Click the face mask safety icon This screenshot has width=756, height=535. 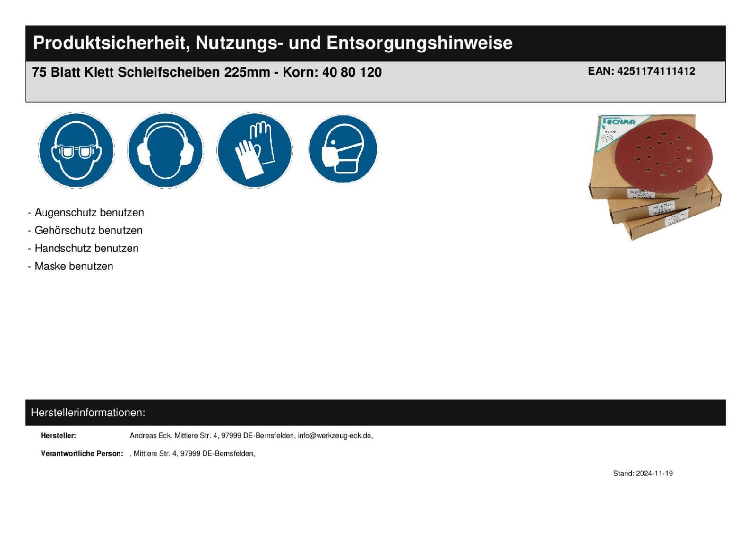(x=343, y=149)
